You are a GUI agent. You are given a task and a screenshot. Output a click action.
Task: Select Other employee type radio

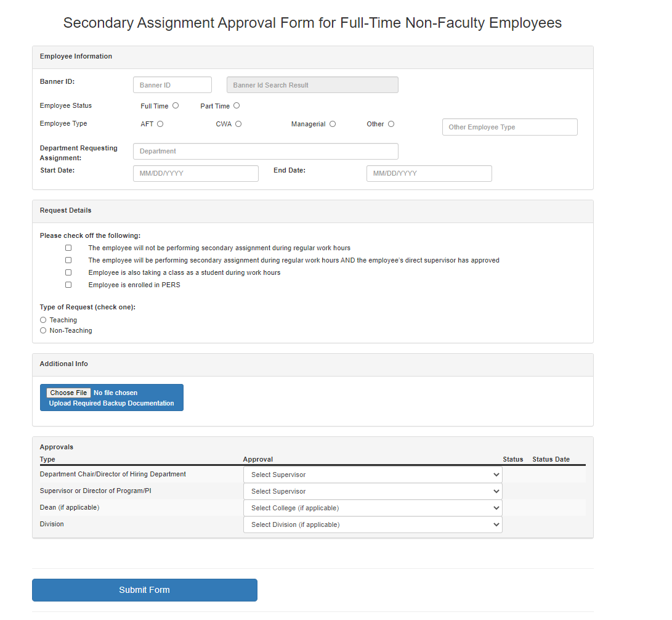(391, 124)
